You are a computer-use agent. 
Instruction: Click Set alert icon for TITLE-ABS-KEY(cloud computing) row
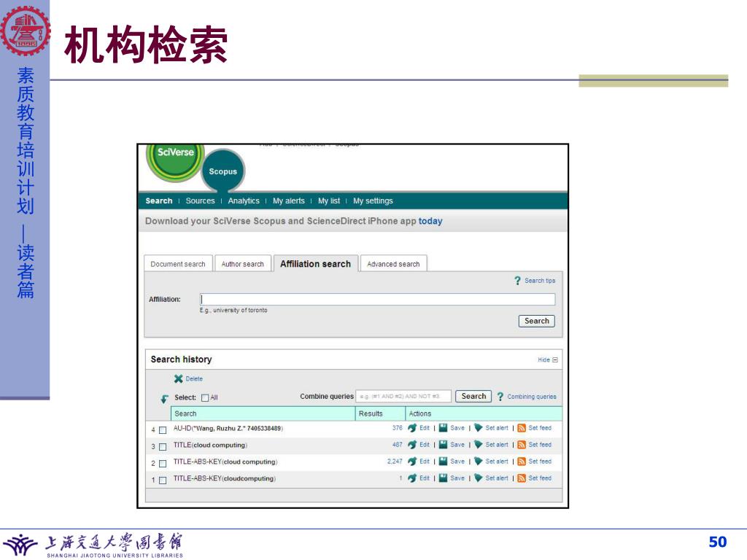point(479,461)
